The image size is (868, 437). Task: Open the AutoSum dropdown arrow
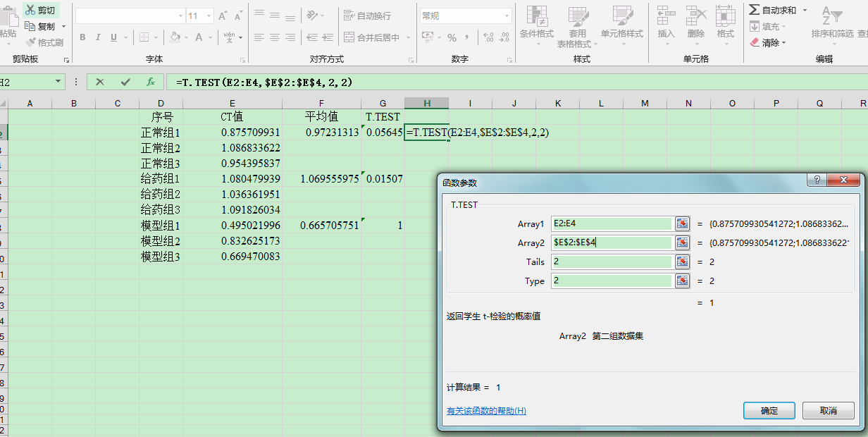[805, 10]
